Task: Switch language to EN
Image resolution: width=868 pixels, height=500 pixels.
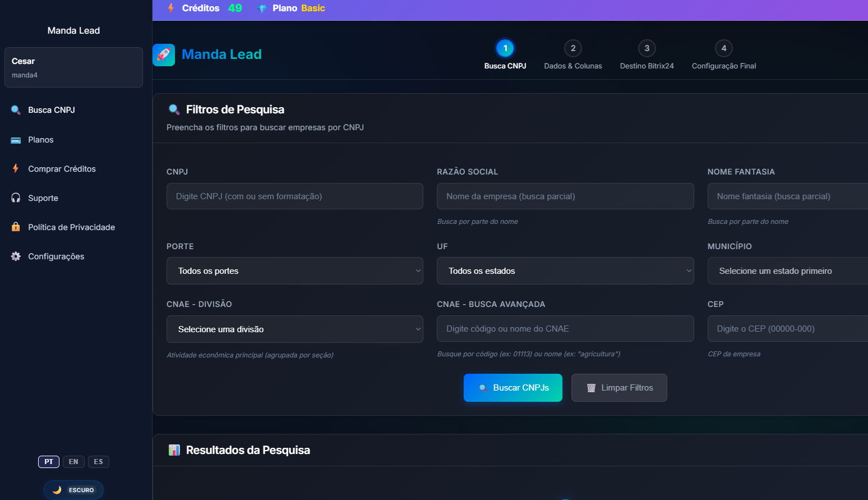Action: tap(73, 462)
